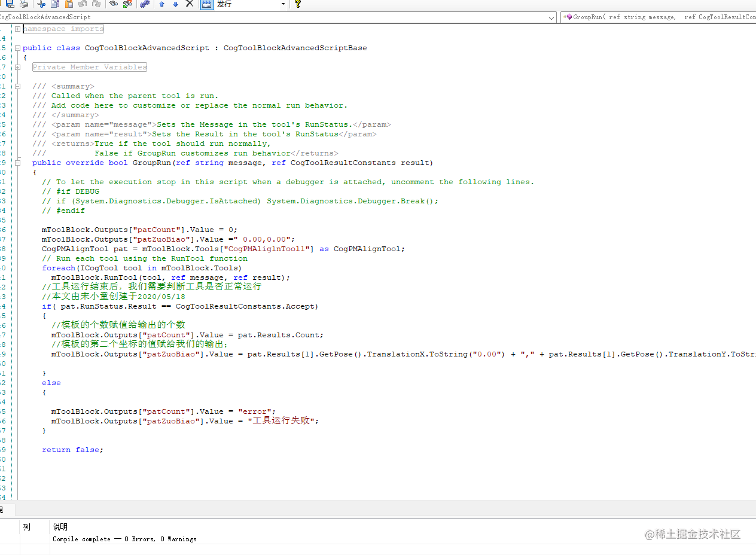Compile the script with the gears icon
756x555 pixels.
click(x=145, y=4)
